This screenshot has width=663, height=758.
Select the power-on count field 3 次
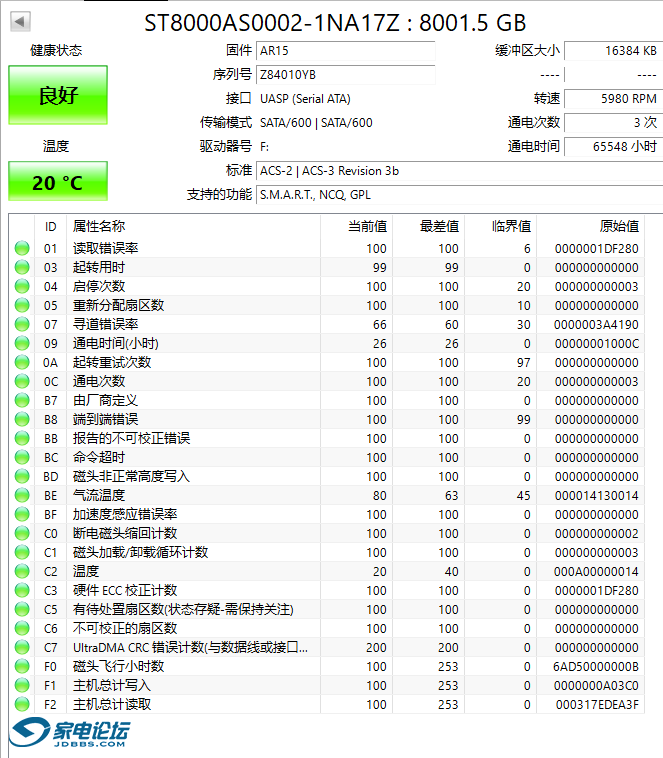click(613, 123)
